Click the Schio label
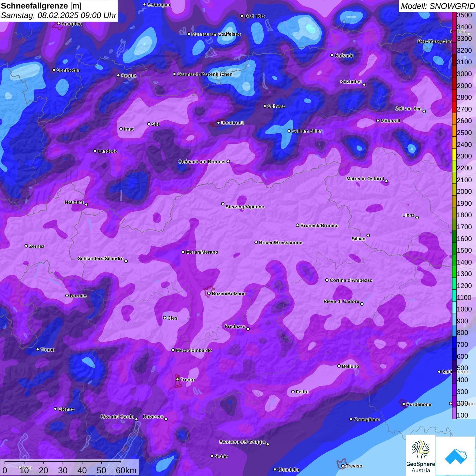476x476 pixels. [x=221, y=456]
